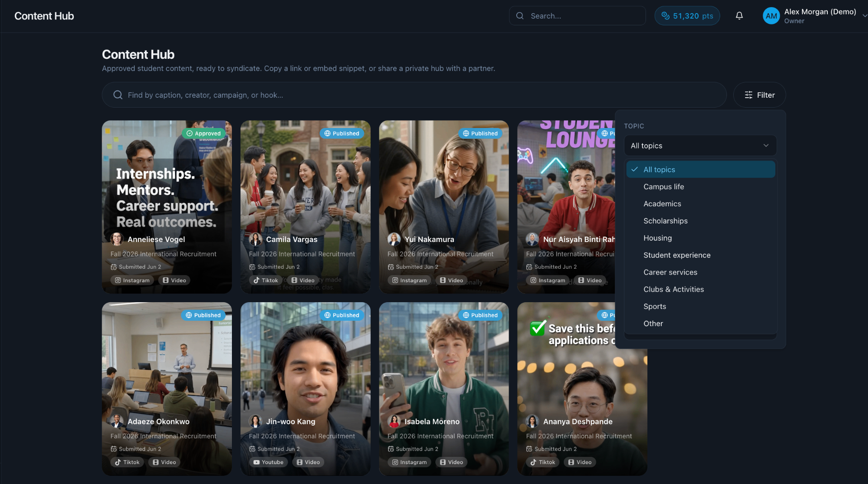Click Published badge on Camila Vargas card
Image resolution: width=868 pixels, height=484 pixels.
tap(342, 133)
